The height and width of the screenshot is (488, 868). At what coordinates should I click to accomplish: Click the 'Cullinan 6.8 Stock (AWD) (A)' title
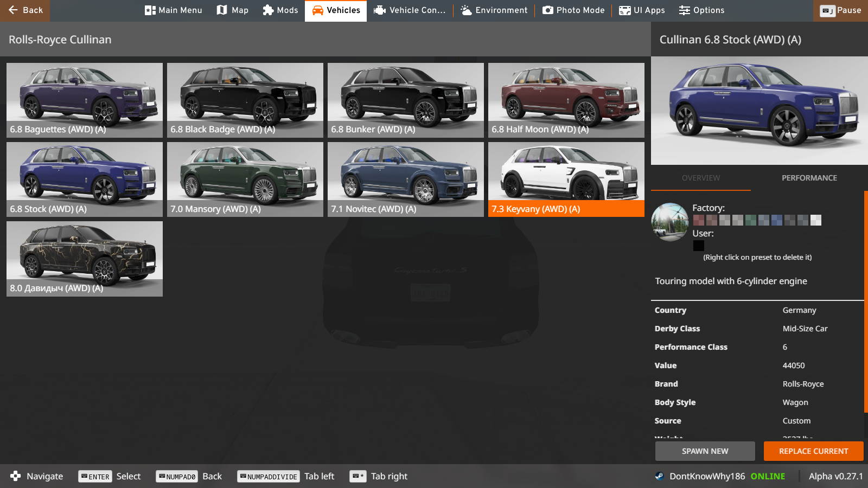pyautogui.click(x=730, y=40)
